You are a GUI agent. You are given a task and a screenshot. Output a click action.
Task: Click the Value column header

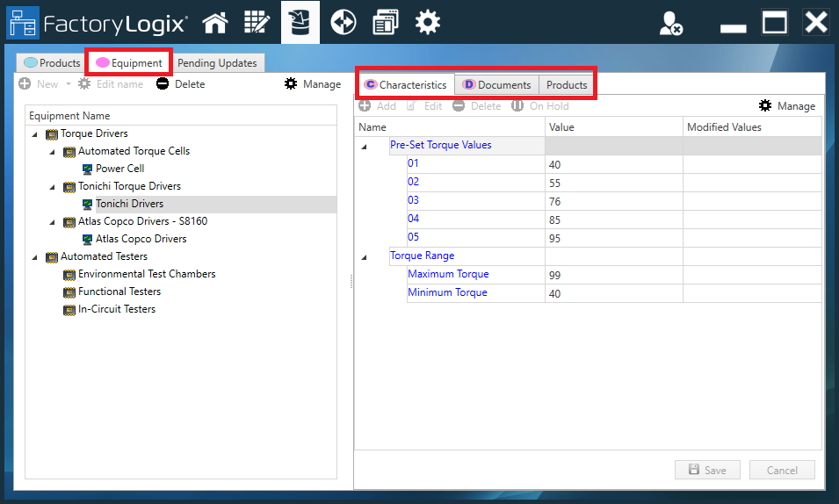(614, 127)
